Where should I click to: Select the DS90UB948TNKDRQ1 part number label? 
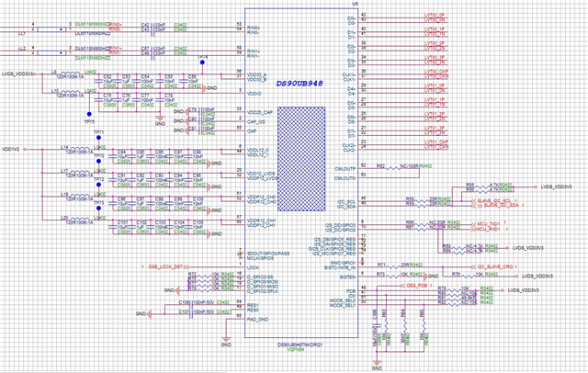coord(300,345)
